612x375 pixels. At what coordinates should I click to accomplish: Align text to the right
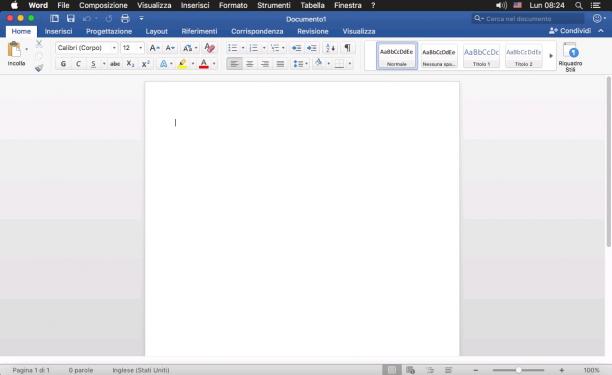[x=265, y=64]
